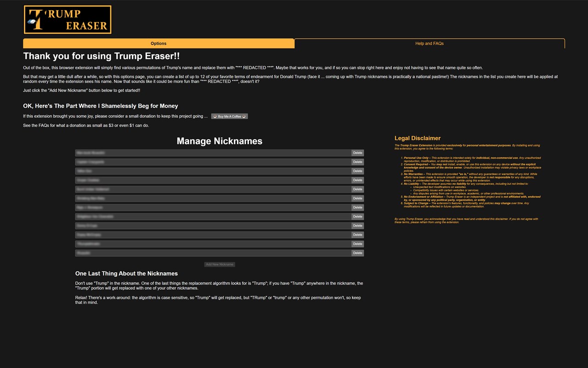Delete the first nickname in the list
The height and width of the screenshot is (368, 588).
point(357,153)
